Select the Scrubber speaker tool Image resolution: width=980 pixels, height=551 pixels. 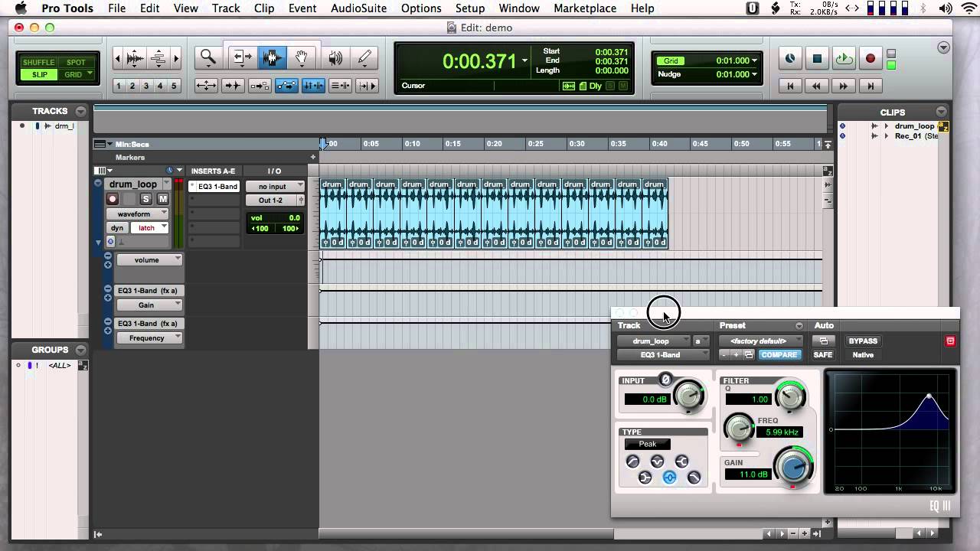click(335, 57)
